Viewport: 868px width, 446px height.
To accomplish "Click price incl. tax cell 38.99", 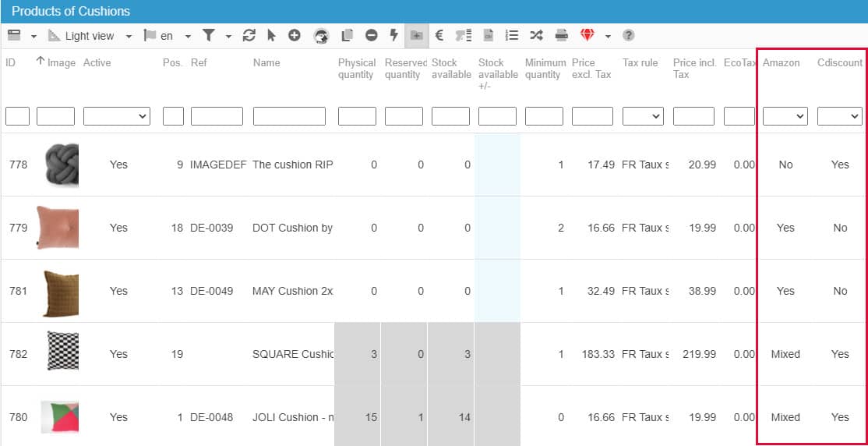I will coord(702,291).
